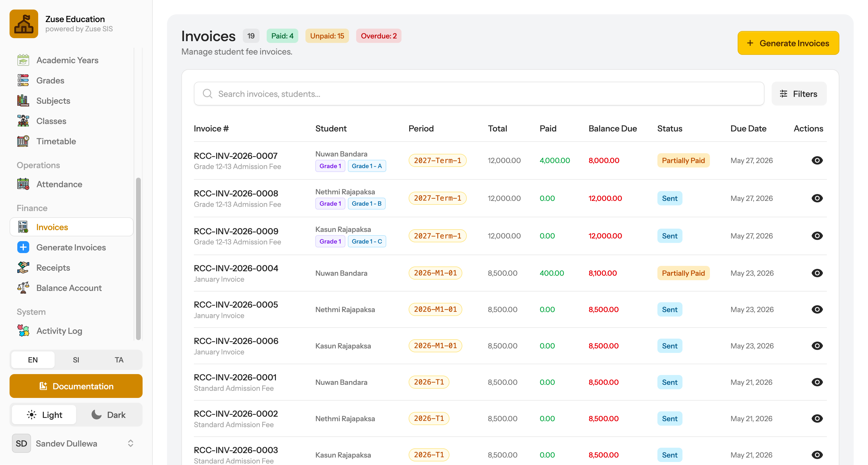868x465 pixels.
Task: Open the Filters panel
Action: pyautogui.click(x=799, y=94)
